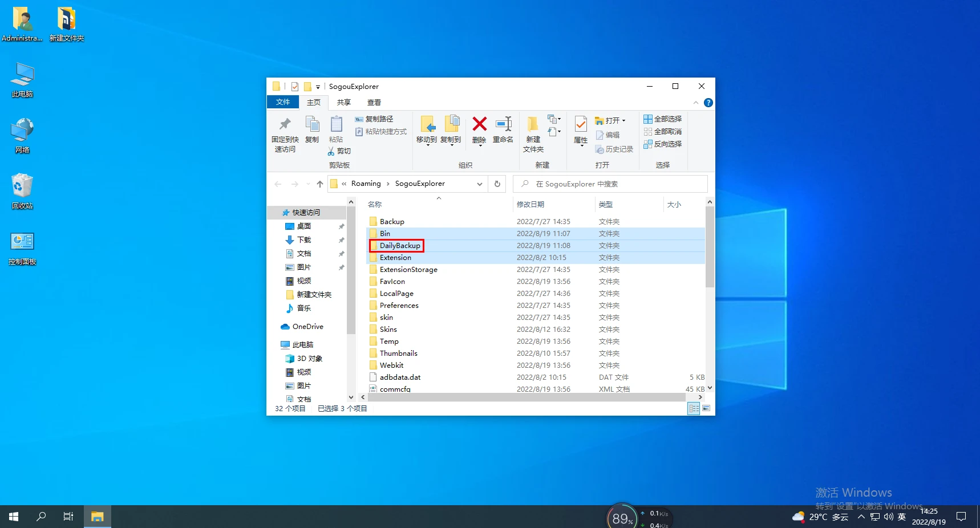Click the Properties icon in title bar

point(295,87)
